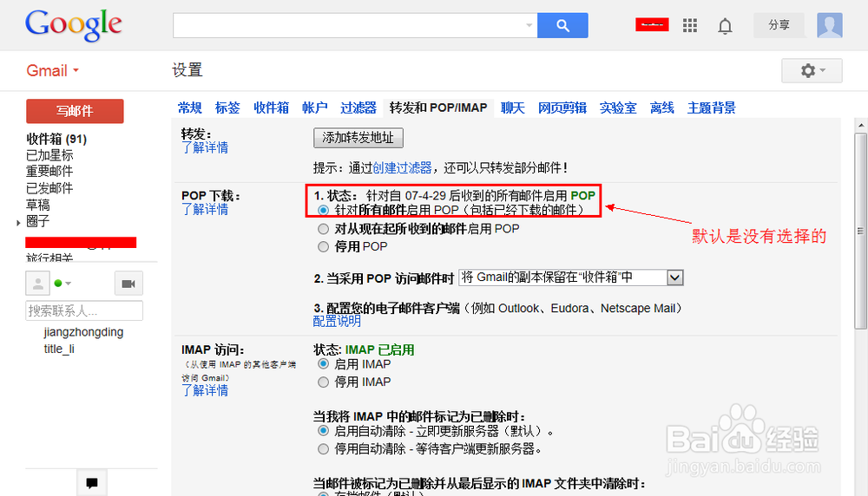Viewport: 868px width, 496px height.
Task: Click the 搜索联系人 contact search field
Action: click(84, 310)
